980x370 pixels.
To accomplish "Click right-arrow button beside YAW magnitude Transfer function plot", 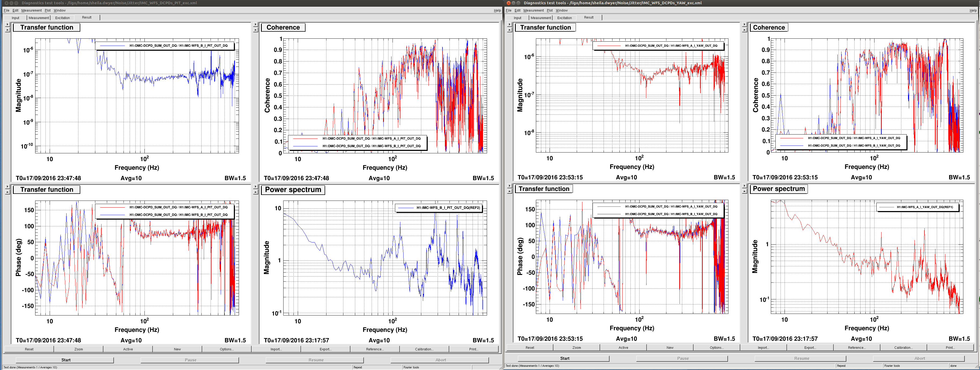I will tap(509, 24).
